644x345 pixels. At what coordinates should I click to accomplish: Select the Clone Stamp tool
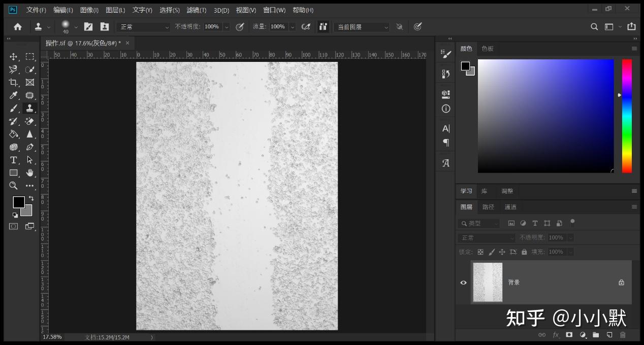[29, 108]
